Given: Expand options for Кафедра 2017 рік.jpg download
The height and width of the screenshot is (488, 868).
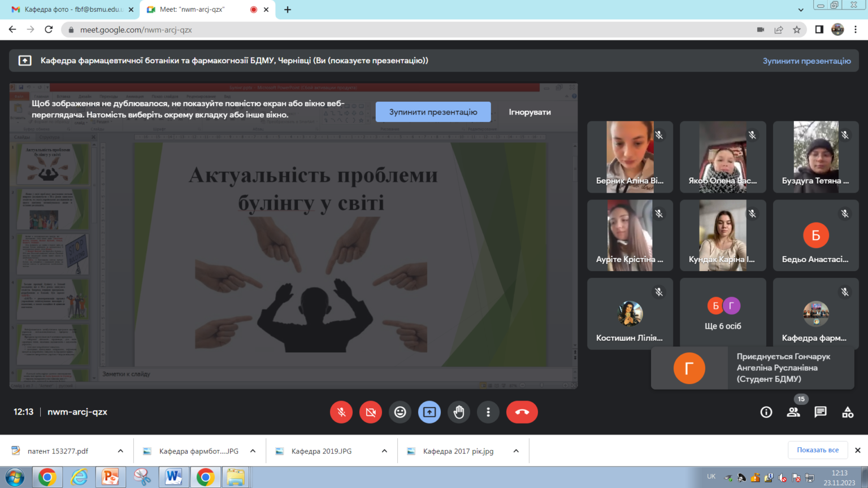Looking at the screenshot, I should (x=516, y=451).
